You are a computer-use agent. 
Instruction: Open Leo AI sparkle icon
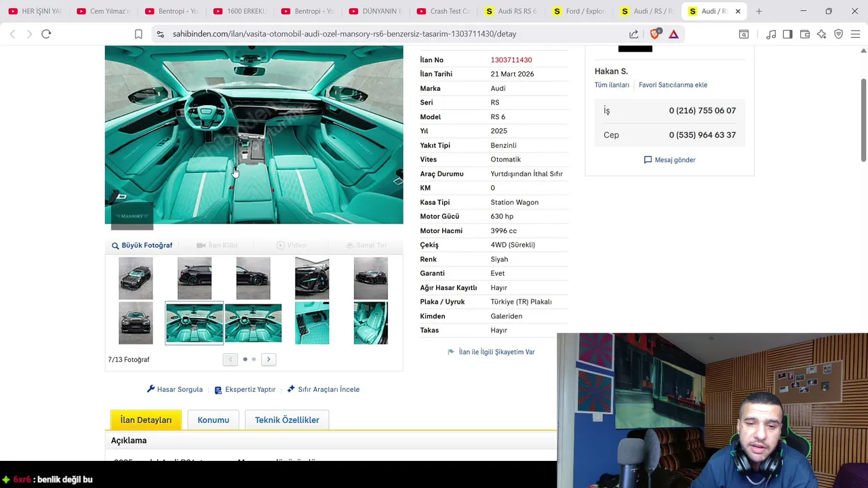(x=821, y=34)
